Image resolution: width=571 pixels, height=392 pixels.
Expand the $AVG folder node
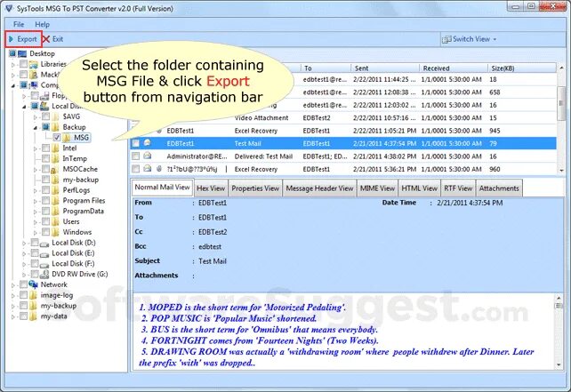coord(36,117)
